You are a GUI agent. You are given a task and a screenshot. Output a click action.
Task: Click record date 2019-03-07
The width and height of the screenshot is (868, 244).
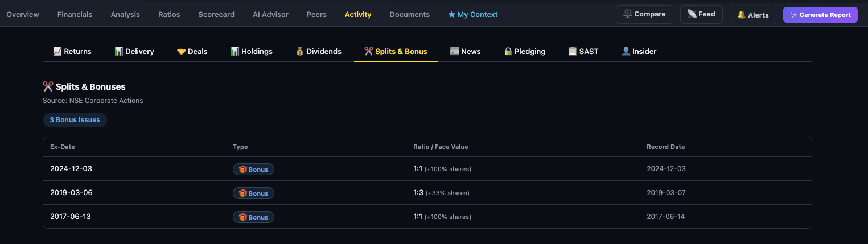[x=666, y=193]
